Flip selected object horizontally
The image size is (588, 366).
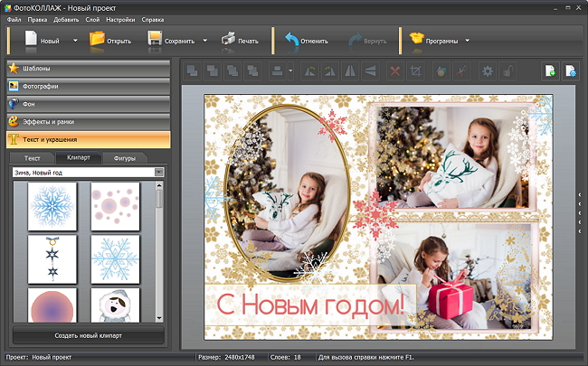tap(350, 70)
